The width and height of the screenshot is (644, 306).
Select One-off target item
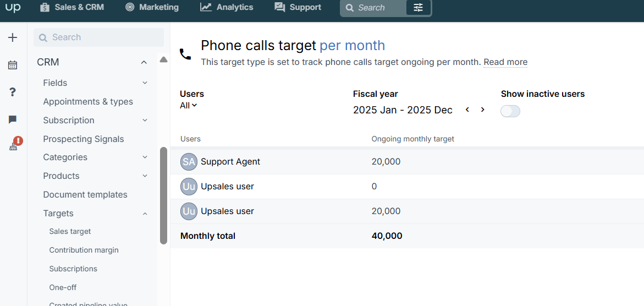tap(63, 287)
